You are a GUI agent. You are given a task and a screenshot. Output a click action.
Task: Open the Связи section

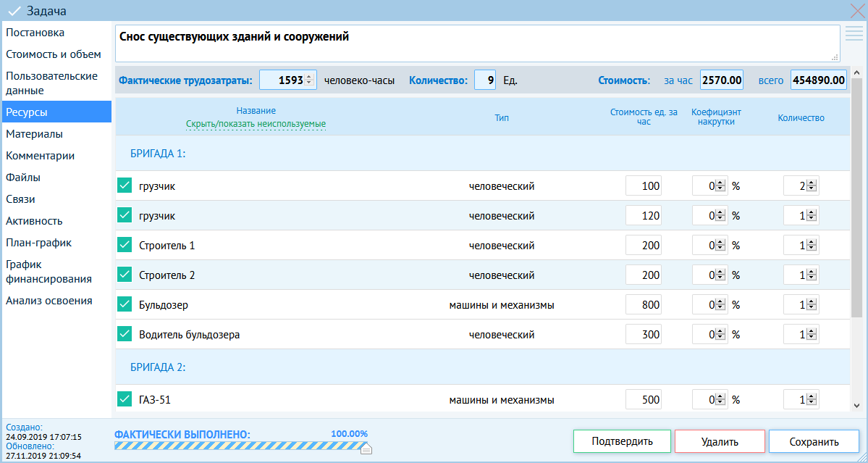[x=56, y=199]
